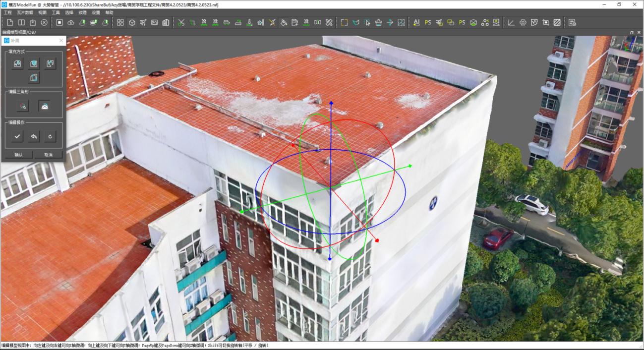
Task: Select the four-squares grid view icon
Action: (x=120, y=22)
